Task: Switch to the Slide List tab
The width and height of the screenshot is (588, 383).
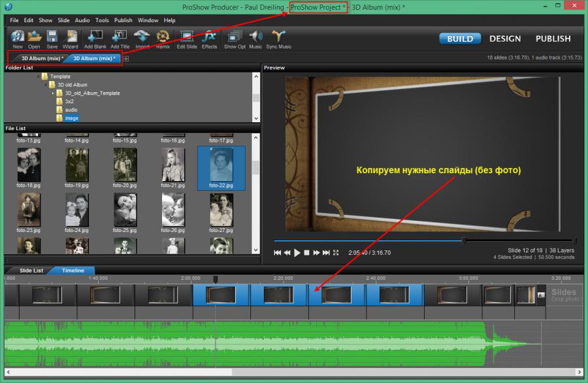Action: click(x=31, y=271)
